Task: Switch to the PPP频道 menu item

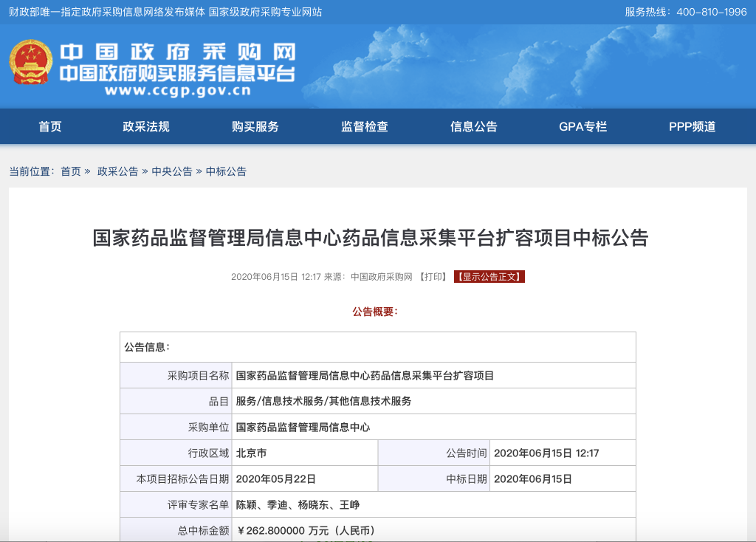Action: tap(692, 127)
